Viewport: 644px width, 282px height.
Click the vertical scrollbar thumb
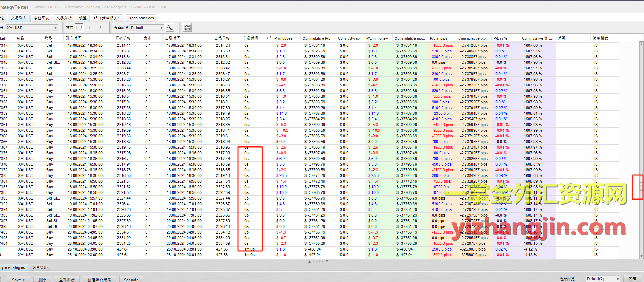click(642, 184)
